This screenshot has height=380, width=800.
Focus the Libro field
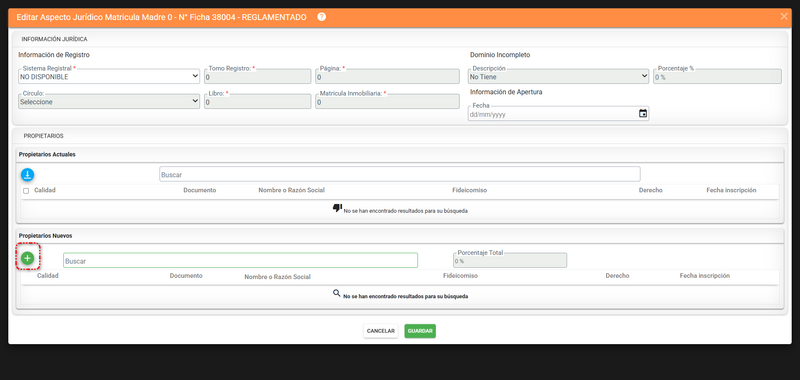257,102
